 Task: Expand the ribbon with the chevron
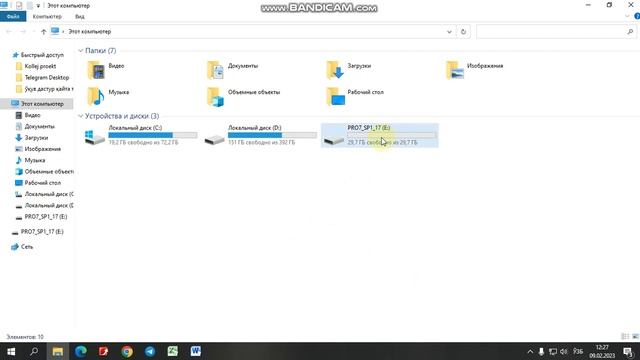[x=627, y=16]
